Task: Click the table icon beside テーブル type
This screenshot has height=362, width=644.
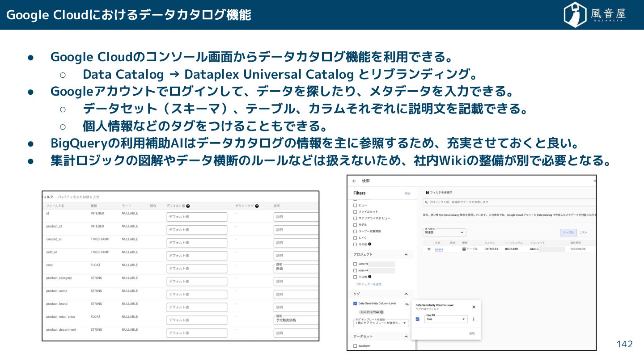Action: click(464, 249)
